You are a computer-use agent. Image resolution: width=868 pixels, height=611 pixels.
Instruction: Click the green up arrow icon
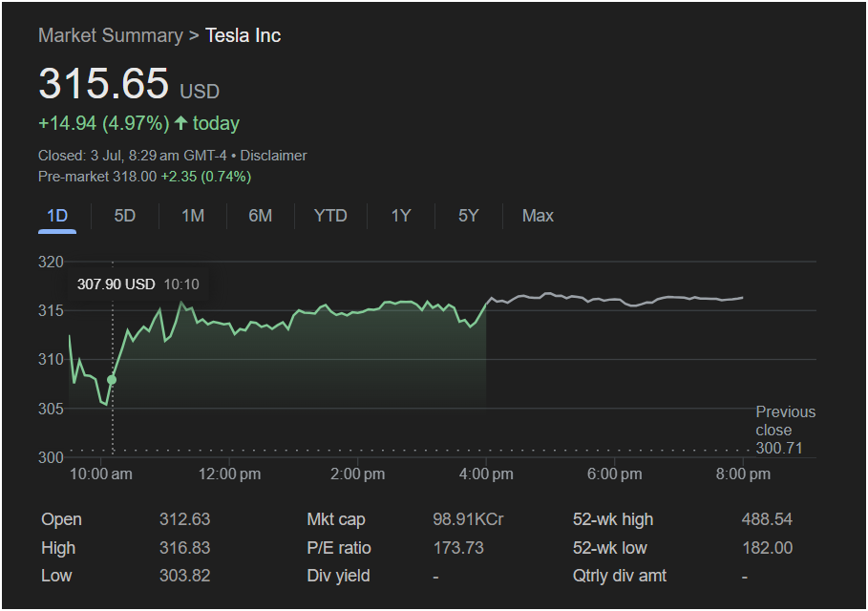coord(181,122)
